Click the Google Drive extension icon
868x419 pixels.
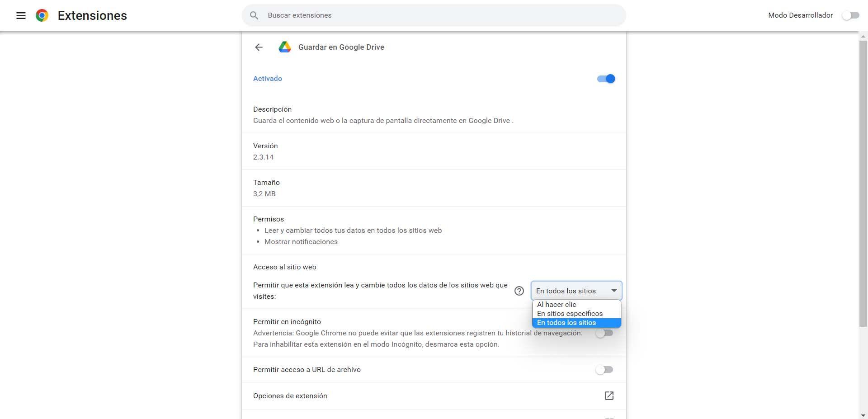[285, 47]
